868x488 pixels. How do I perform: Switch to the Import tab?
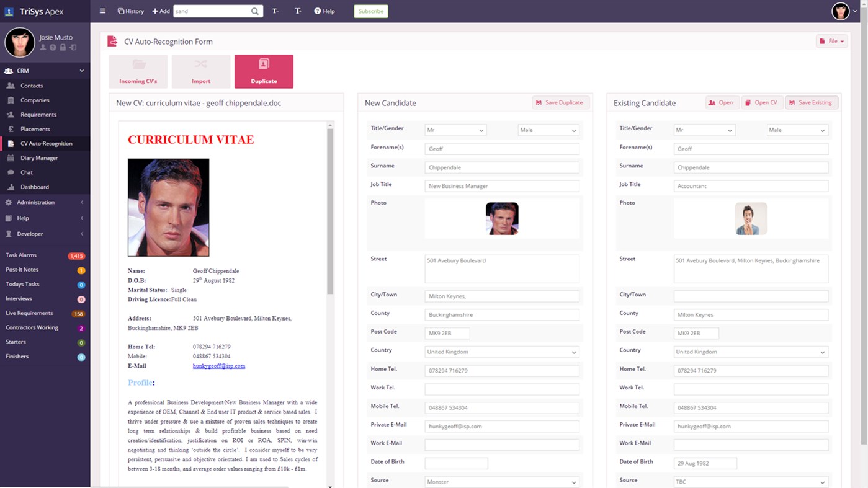[x=200, y=71]
